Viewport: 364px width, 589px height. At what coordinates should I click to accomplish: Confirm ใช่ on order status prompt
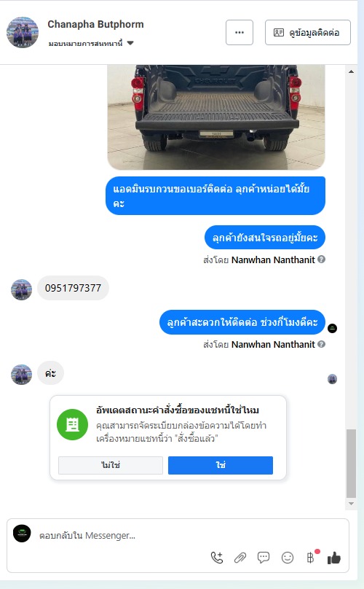(221, 465)
